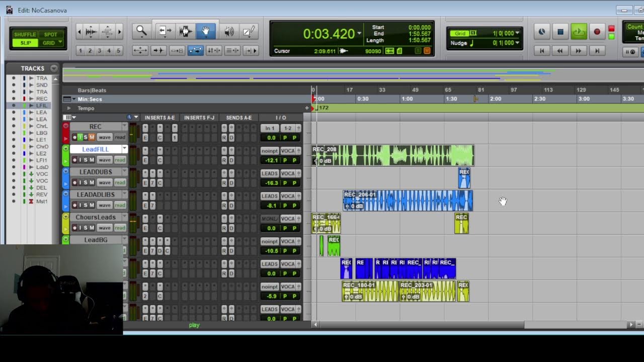Select the Grabber hand tool
The height and width of the screenshot is (362, 644).
pyautogui.click(x=206, y=32)
